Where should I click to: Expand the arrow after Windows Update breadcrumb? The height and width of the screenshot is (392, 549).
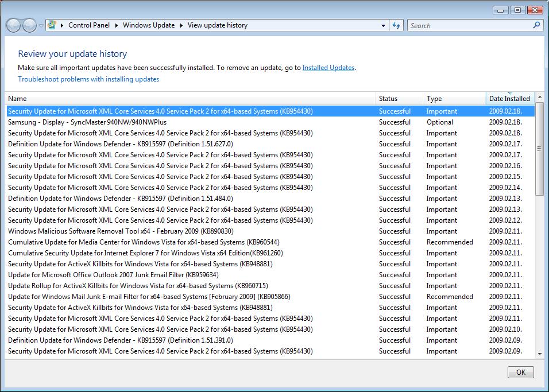pyautogui.click(x=181, y=26)
